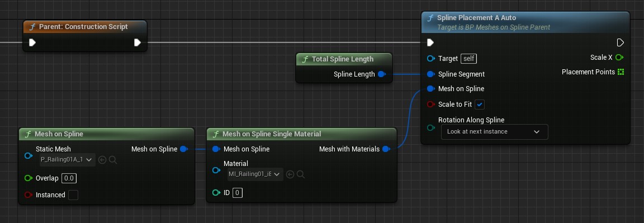Click the Mesh with Materials output pin
Image resolution: width=644 pixels, height=223 pixels.
pos(386,149)
